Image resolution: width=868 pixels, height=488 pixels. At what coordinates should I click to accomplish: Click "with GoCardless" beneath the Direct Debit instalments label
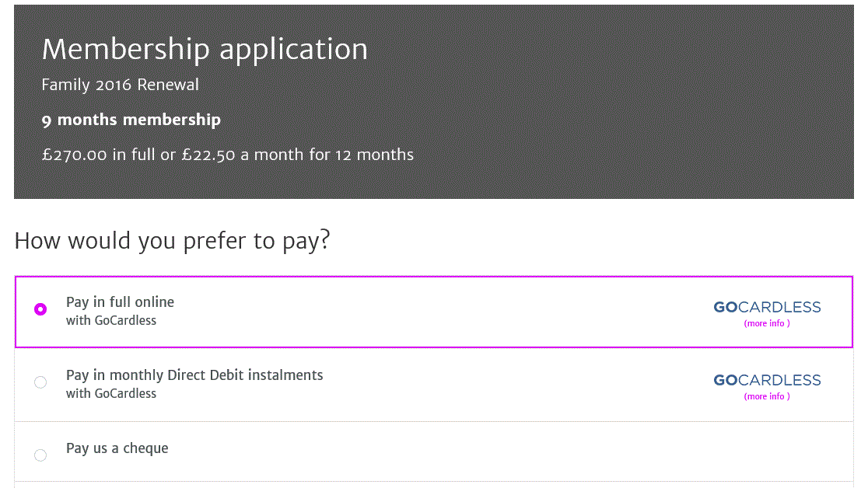point(111,393)
